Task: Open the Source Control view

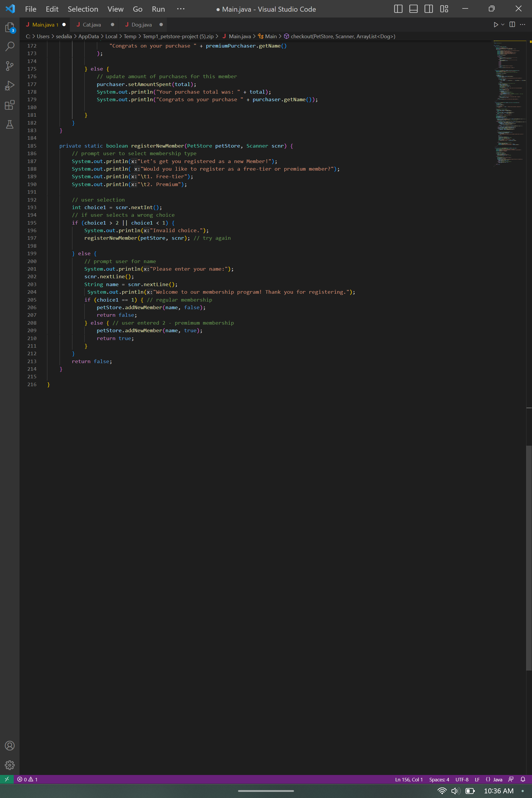Action: coord(10,66)
